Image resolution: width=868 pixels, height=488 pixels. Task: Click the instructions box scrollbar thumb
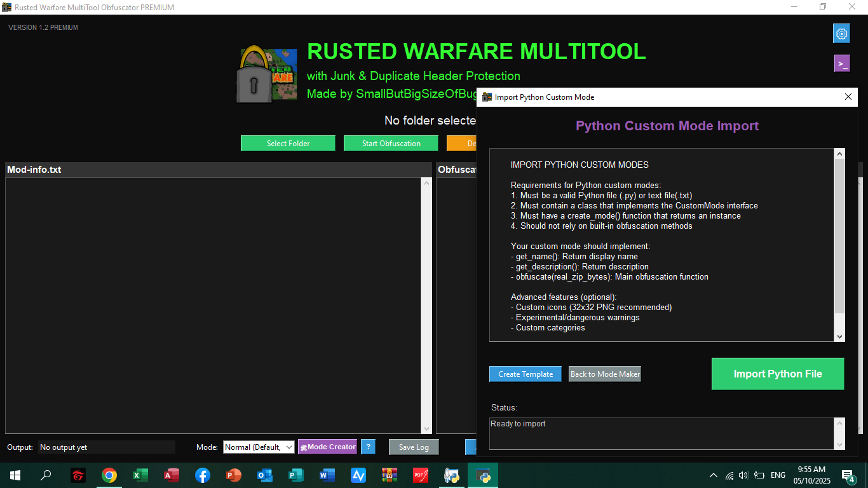click(839, 235)
